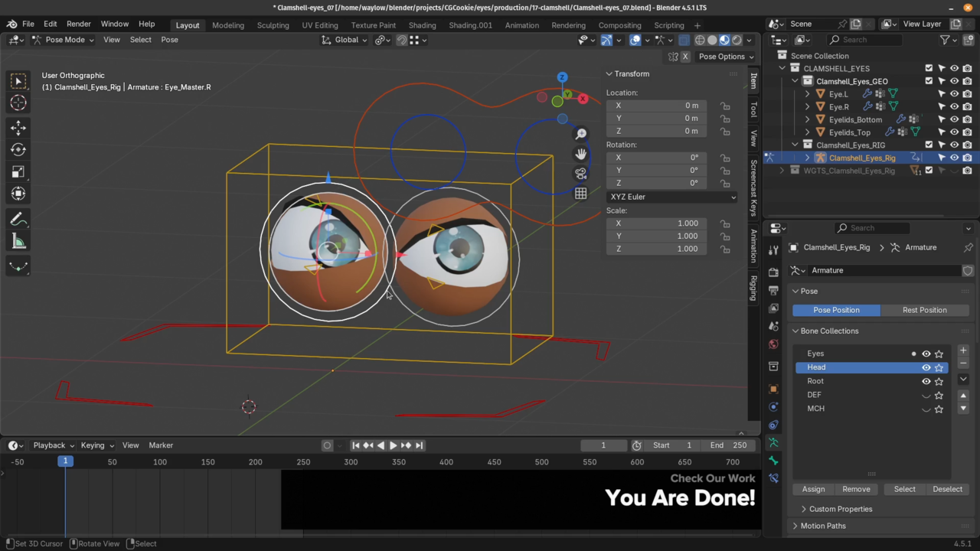Activate the Annotate pencil tool
Screen dimensions: 980x551
tap(18, 220)
